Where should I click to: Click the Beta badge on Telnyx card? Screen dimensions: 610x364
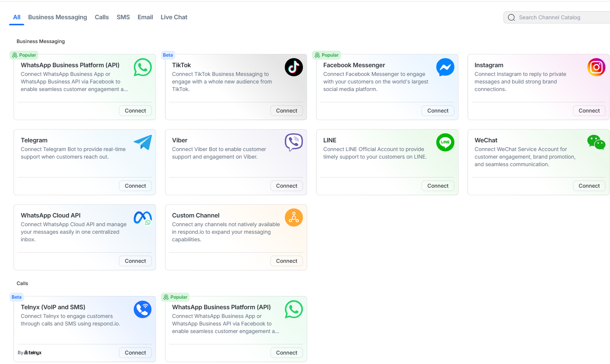pyautogui.click(x=17, y=297)
